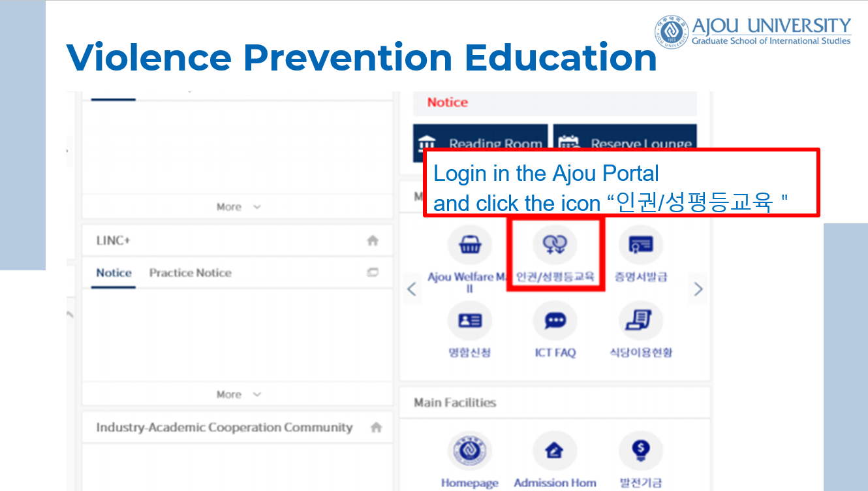Screen dimensions: 868x491
Task: Switch to the Notice tab under LINC+
Action: coord(114,273)
